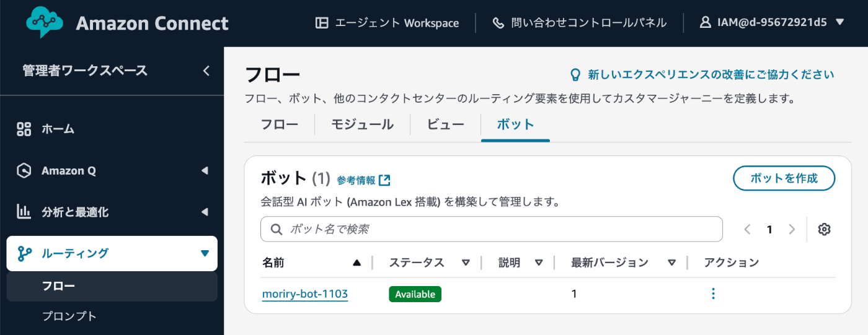Click the エージェント Workspace panel icon
The width and height of the screenshot is (868, 335).
tap(321, 23)
